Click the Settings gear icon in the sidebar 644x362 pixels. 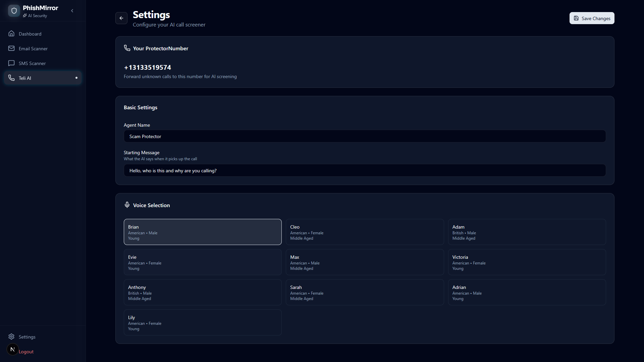click(11, 337)
